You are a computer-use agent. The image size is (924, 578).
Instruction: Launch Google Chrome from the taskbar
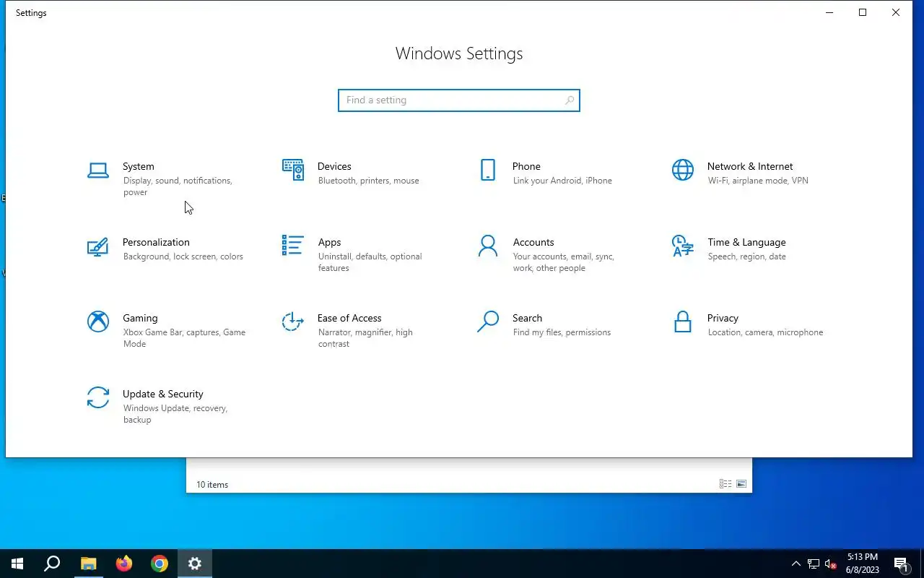coord(160,564)
